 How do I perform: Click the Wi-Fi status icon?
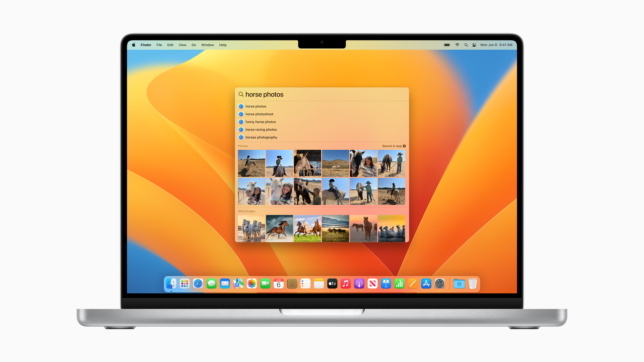click(457, 45)
